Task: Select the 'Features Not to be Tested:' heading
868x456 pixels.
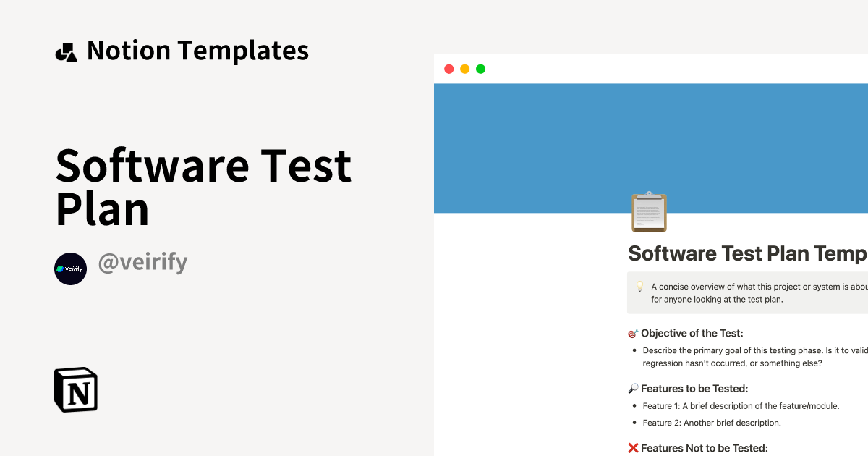Action: tap(705, 448)
